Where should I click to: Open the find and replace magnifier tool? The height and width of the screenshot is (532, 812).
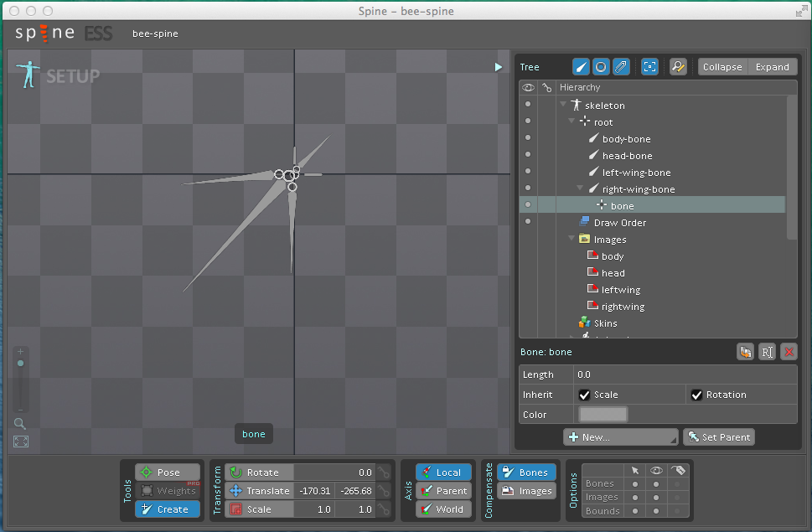coord(678,67)
